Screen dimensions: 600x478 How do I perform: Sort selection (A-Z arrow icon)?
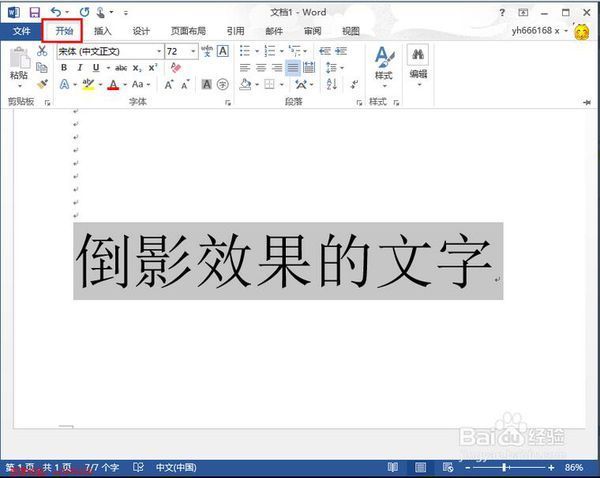[x=332, y=84]
